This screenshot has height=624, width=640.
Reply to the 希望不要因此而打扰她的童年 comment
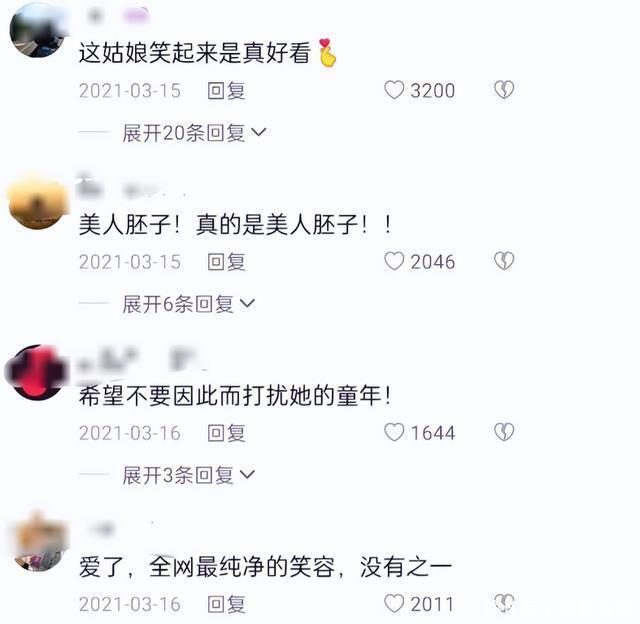pos(226,433)
